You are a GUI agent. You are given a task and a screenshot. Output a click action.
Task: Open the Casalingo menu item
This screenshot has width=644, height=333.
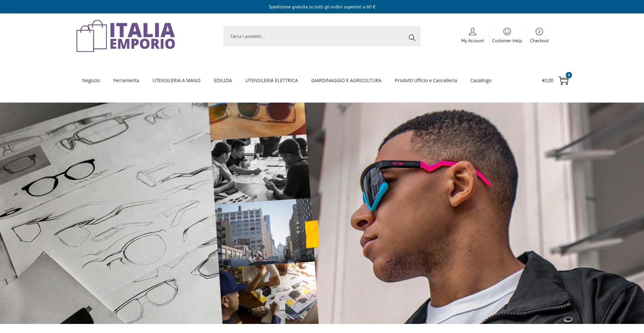[x=481, y=80]
